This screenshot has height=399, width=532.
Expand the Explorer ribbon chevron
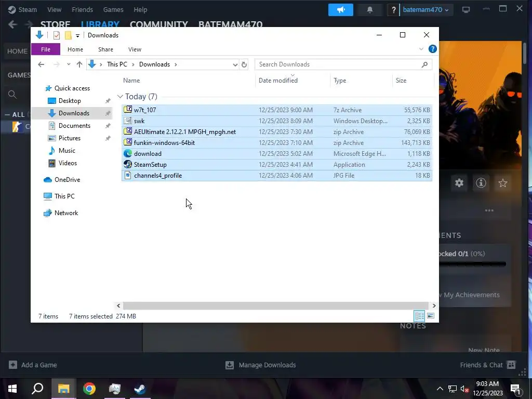pos(421,49)
